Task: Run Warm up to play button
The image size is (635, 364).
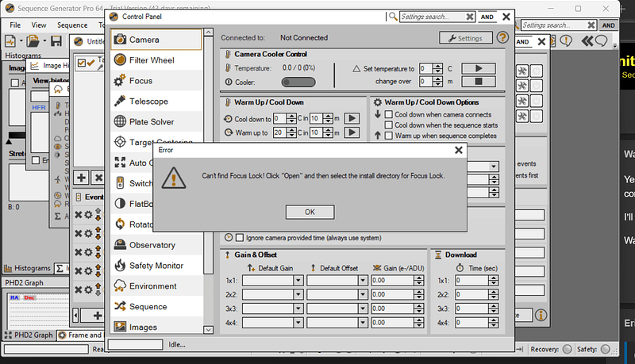Action: coord(352,132)
